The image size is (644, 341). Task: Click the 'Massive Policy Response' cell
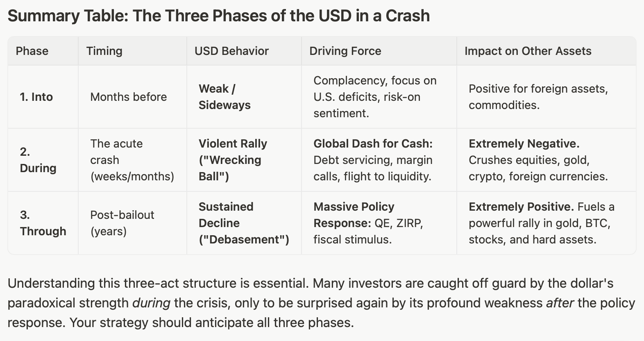coord(368,223)
